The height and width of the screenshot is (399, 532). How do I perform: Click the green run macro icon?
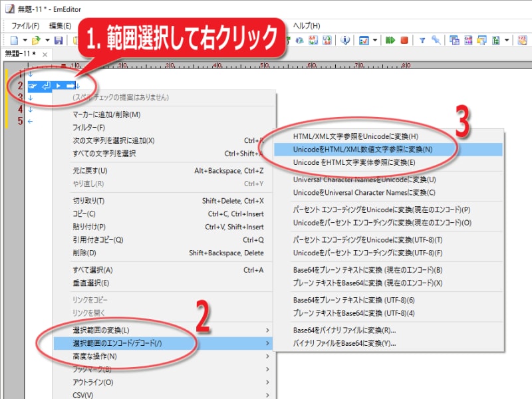(390, 41)
